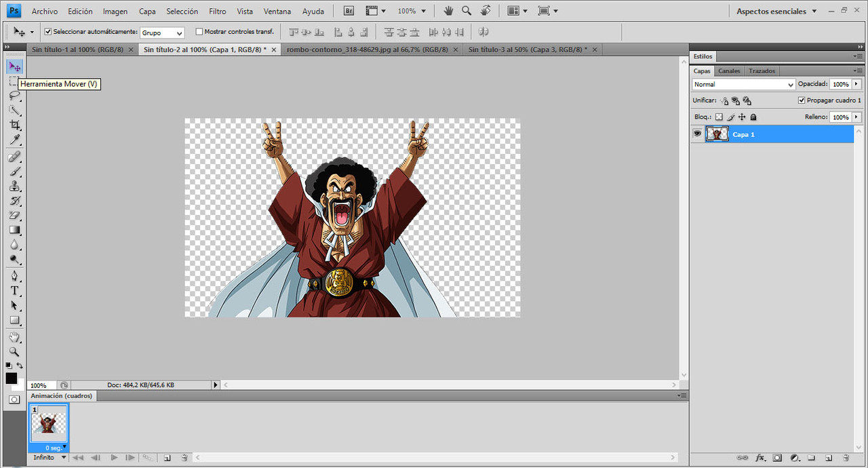Image resolution: width=868 pixels, height=468 pixels.
Task: Choose the Magic Wand selection tool
Action: click(14, 111)
